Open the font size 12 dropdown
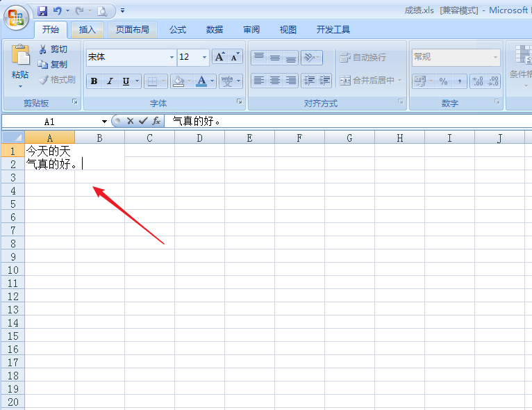The image size is (532, 410). [204, 57]
